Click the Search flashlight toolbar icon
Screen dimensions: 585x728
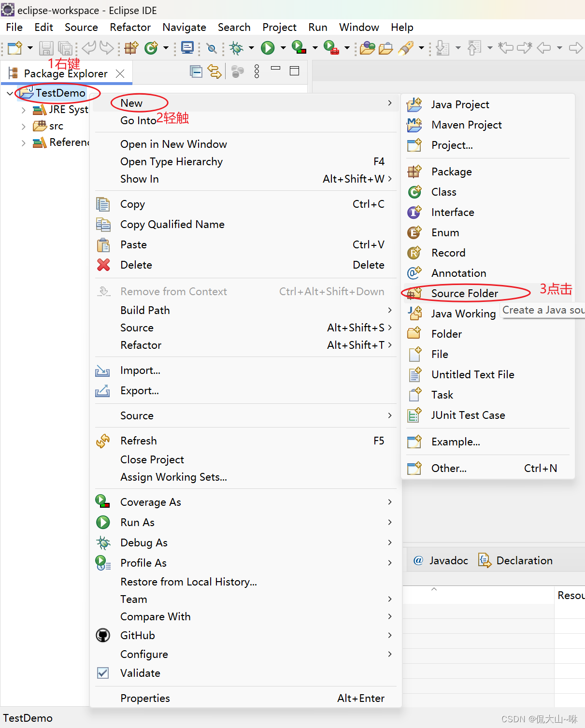point(406,48)
